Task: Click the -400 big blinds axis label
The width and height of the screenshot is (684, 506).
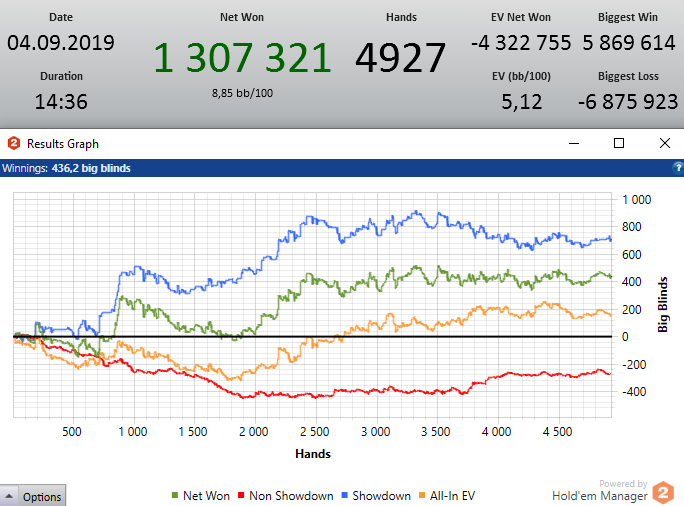Action: point(634,392)
